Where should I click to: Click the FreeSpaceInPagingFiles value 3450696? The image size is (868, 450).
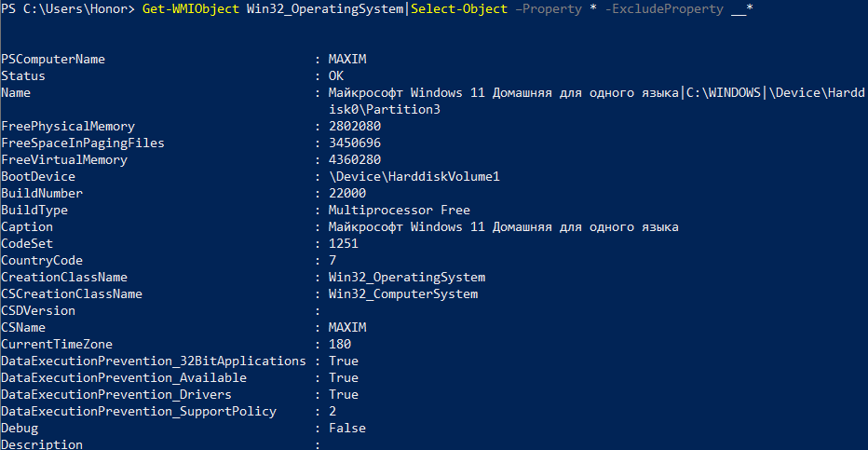point(355,143)
